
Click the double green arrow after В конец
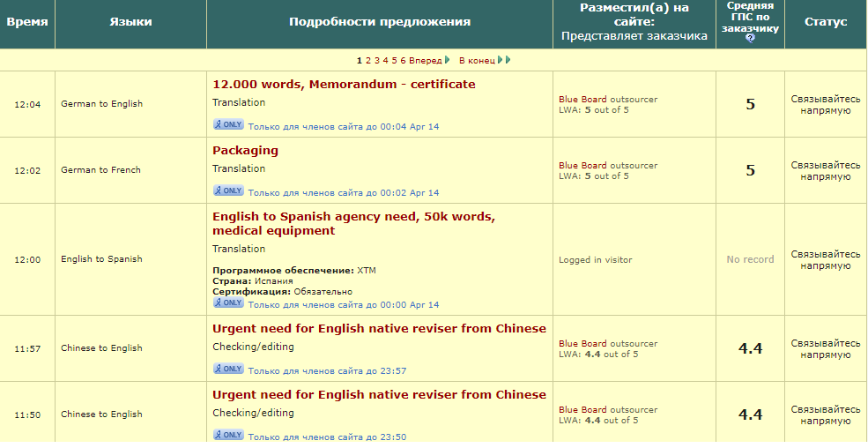point(504,60)
